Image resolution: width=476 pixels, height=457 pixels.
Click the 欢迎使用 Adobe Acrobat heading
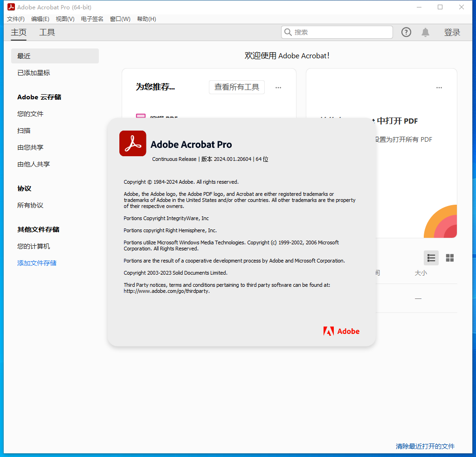(x=287, y=55)
